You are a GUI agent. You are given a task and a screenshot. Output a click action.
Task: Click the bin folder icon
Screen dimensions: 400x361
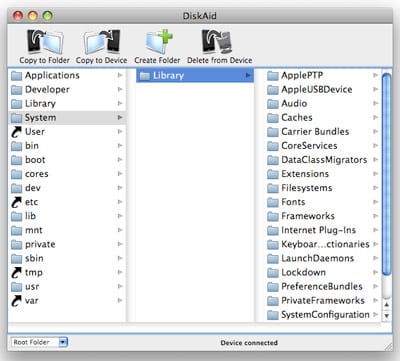click(x=16, y=146)
